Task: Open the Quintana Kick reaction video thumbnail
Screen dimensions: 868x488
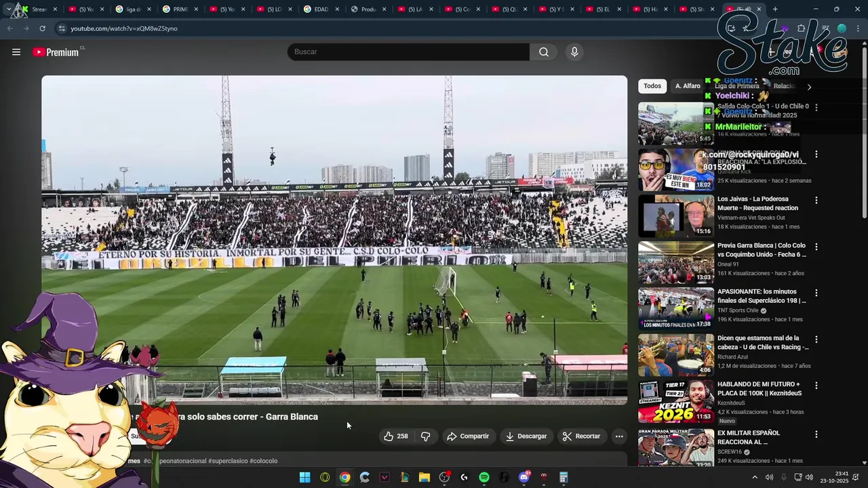Action: coord(676,169)
